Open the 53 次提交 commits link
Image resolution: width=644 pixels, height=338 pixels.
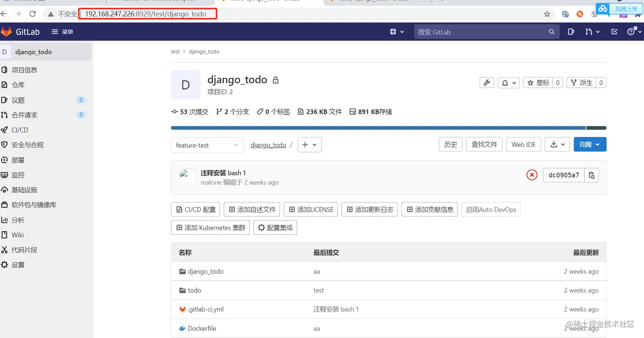click(190, 112)
